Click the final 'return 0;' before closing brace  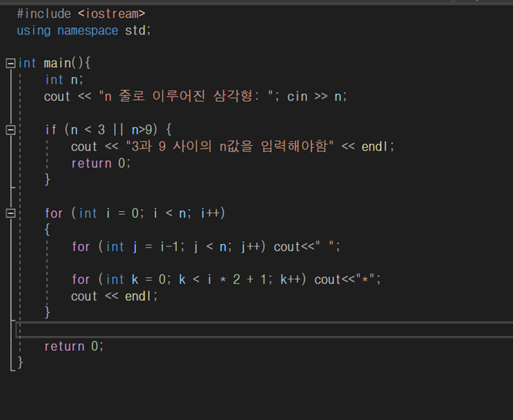pos(74,347)
